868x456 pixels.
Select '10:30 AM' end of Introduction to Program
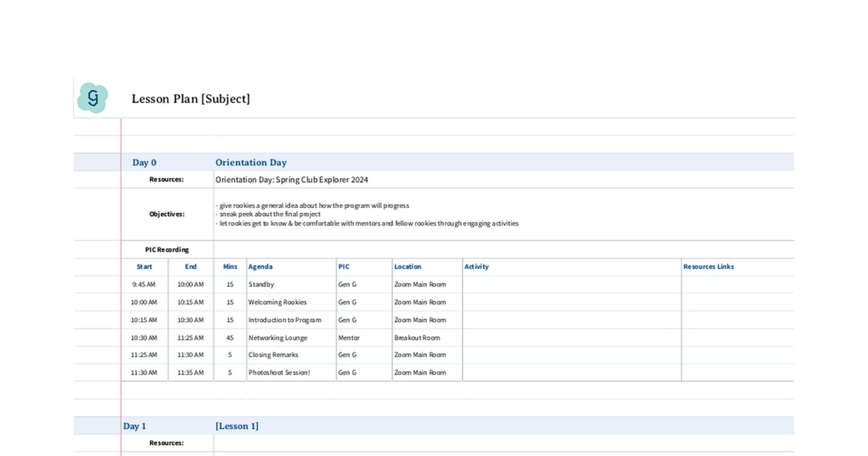pos(191,320)
